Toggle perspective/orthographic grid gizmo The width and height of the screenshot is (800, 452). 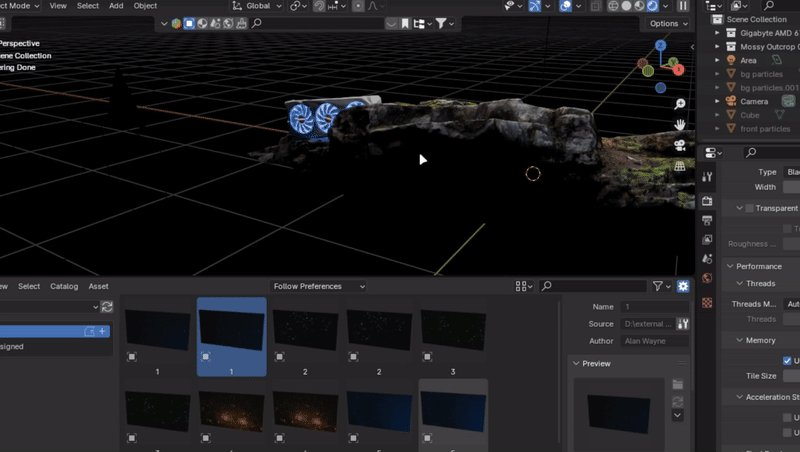(680, 166)
